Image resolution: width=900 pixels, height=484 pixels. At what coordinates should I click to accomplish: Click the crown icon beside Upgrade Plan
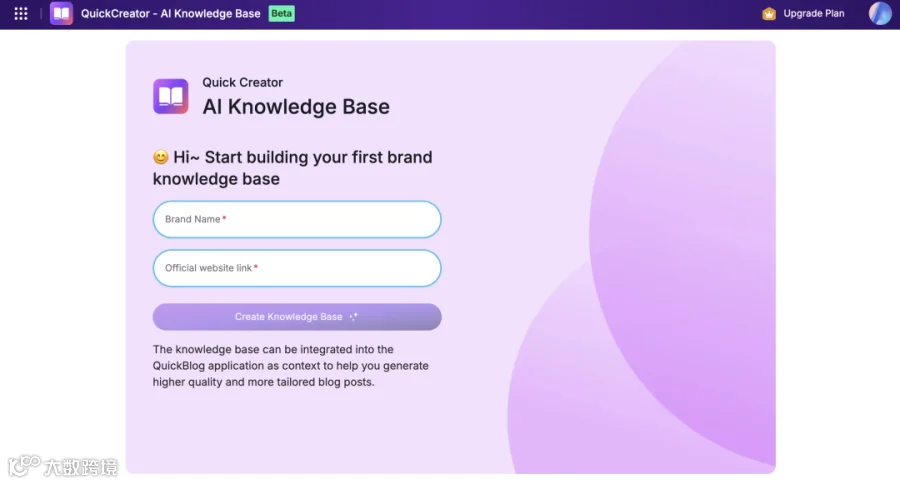pyautogui.click(x=769, y=13)
